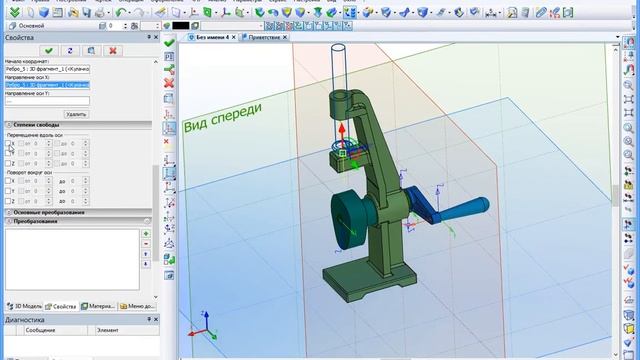Click the Properties panel scrollbar thumb
Image resolution: width=640 pixels, height=360 pixels.
pos(155,213)
